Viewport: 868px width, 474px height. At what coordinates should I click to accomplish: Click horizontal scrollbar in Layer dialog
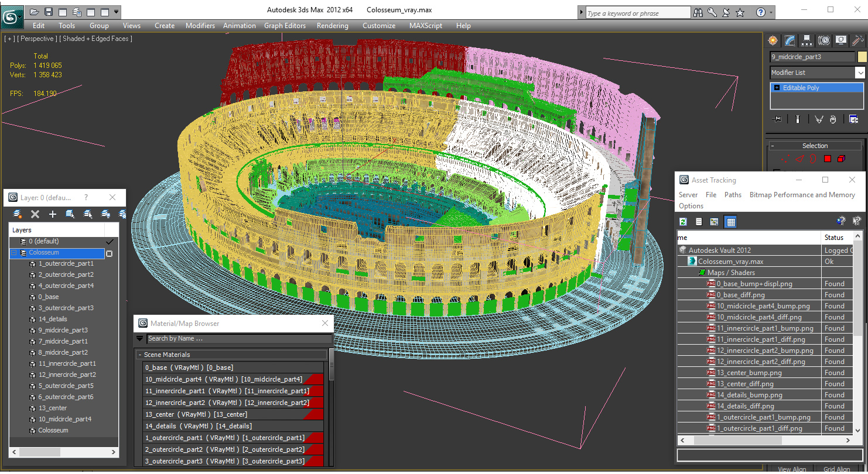[64, 452]
